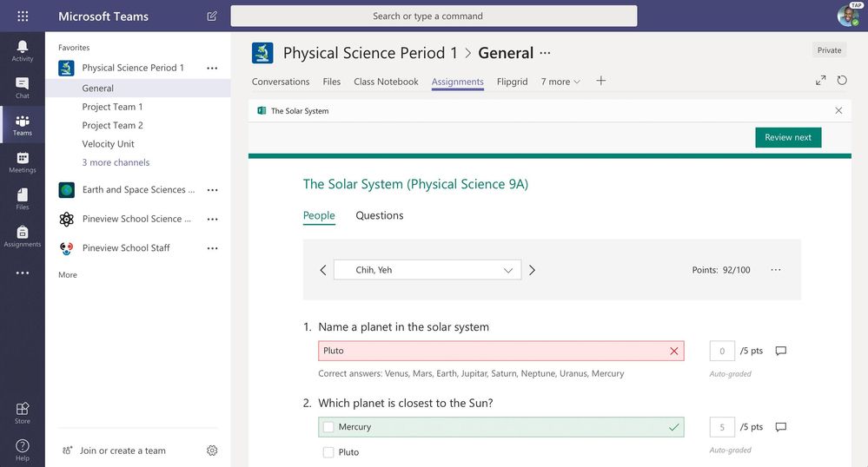Image resolution: width=868 pixels, height=467 pixels.
Task: Open the Chih, Yeh student dropdown
Action: tap(427, 270)
